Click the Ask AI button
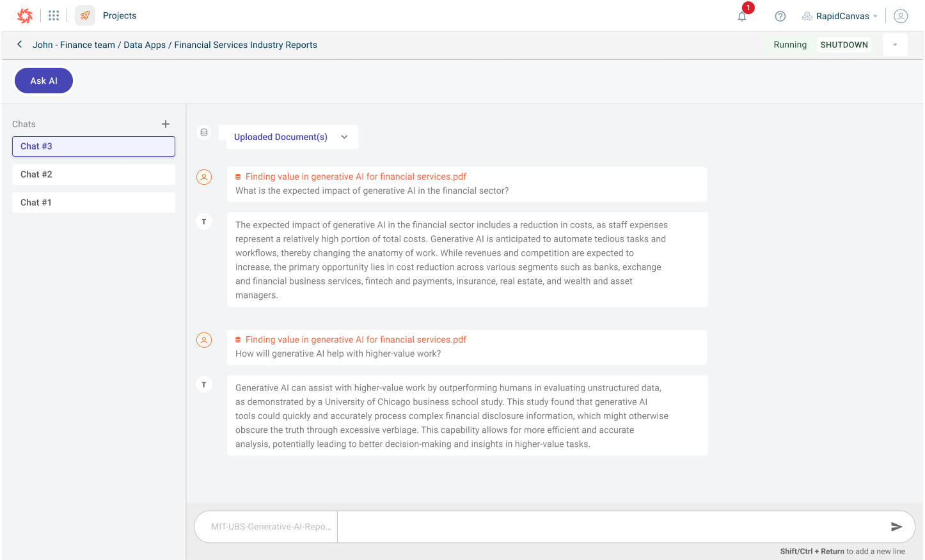This screenshot has width=925, height=560. click(44, 81)
